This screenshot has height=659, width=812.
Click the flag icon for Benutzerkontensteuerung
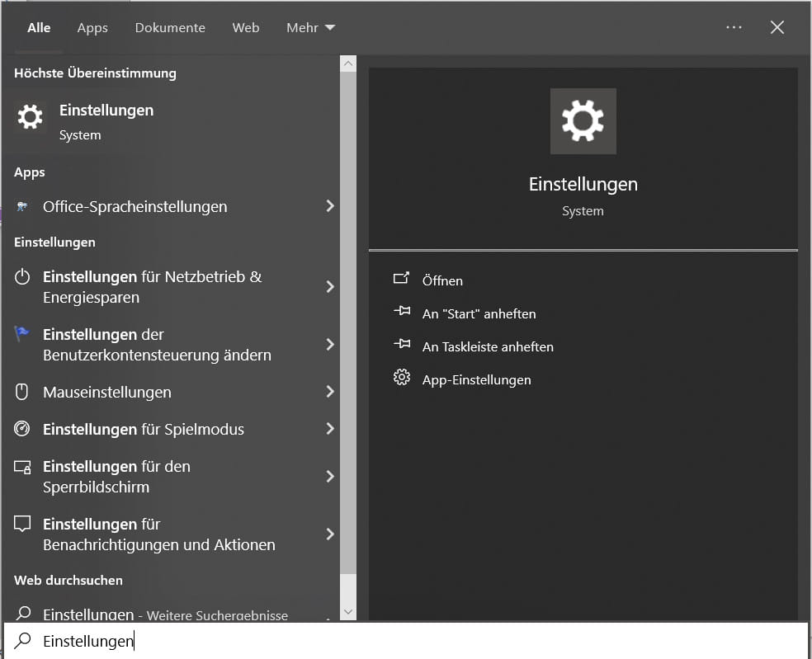[x=21, y=334]
